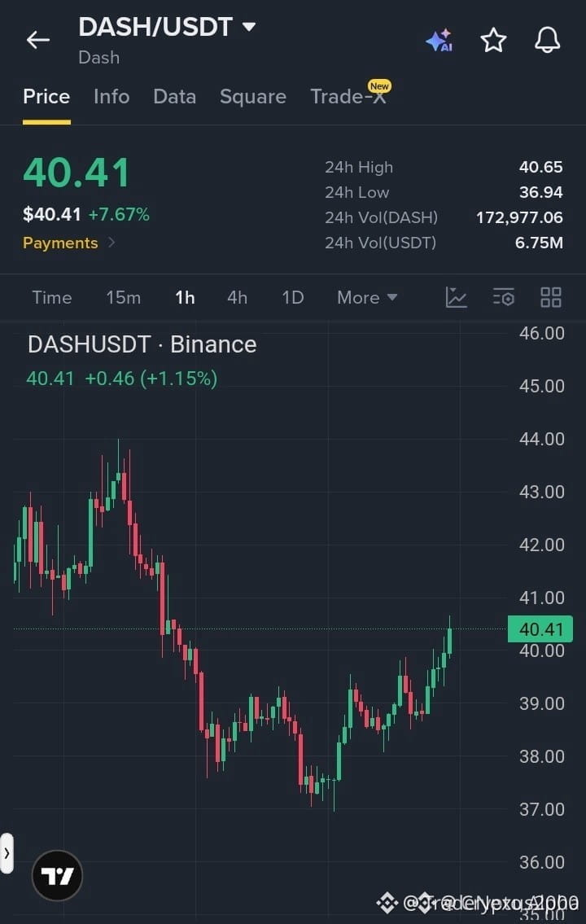The width and height of the screenshot is (586, 924).
Task: Set a price alert bell
Action: click(x=547, y=40)
